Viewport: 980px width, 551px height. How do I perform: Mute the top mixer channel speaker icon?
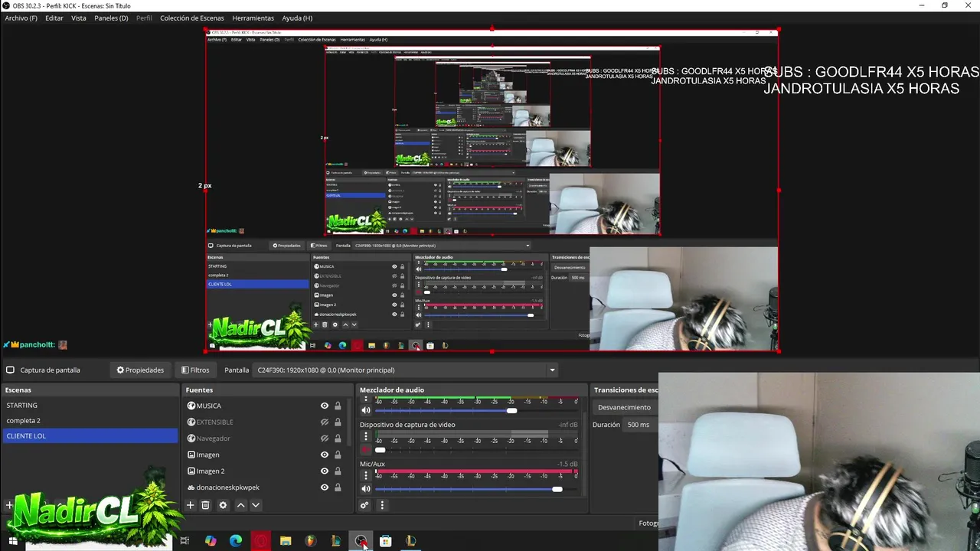(366, 410)
